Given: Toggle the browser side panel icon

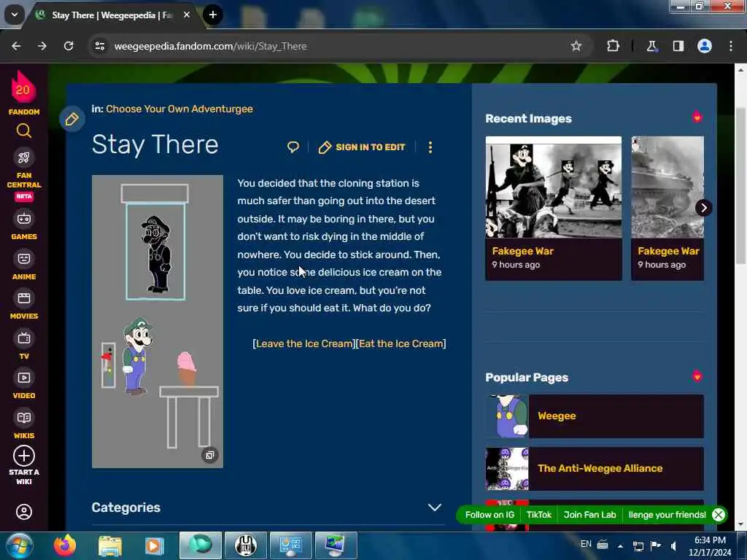Looking at the screenshot, I should 678,46.
